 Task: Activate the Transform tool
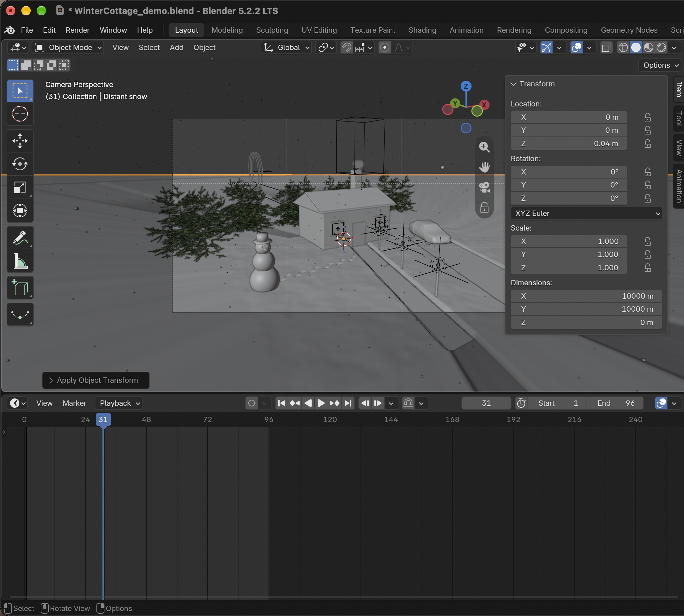point(20,211)
